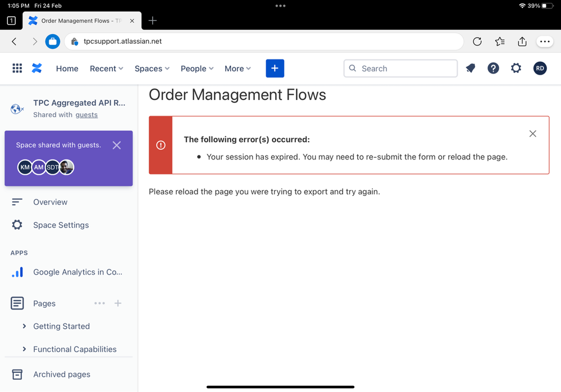Dismiss the session expired error banner

tap(532, 134)
